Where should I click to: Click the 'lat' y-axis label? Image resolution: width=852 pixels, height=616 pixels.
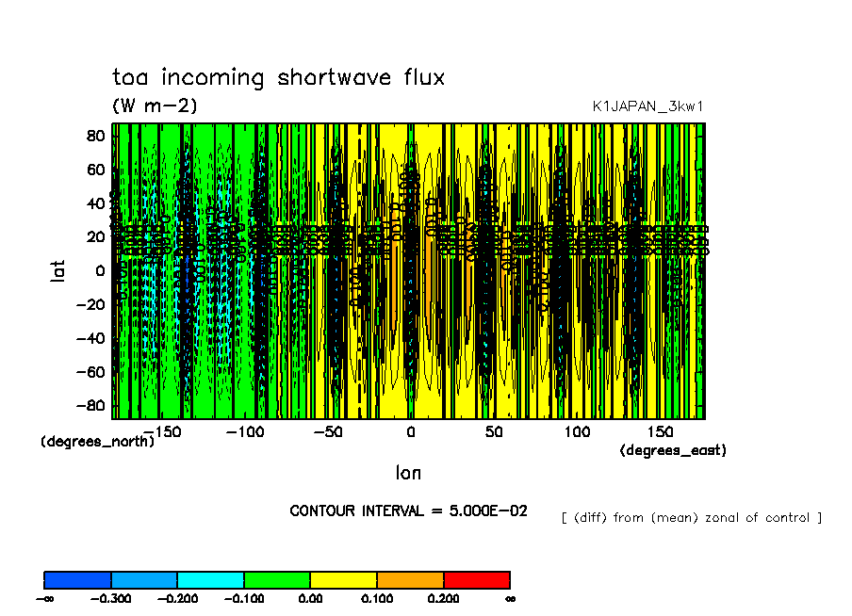pos(57,271)
